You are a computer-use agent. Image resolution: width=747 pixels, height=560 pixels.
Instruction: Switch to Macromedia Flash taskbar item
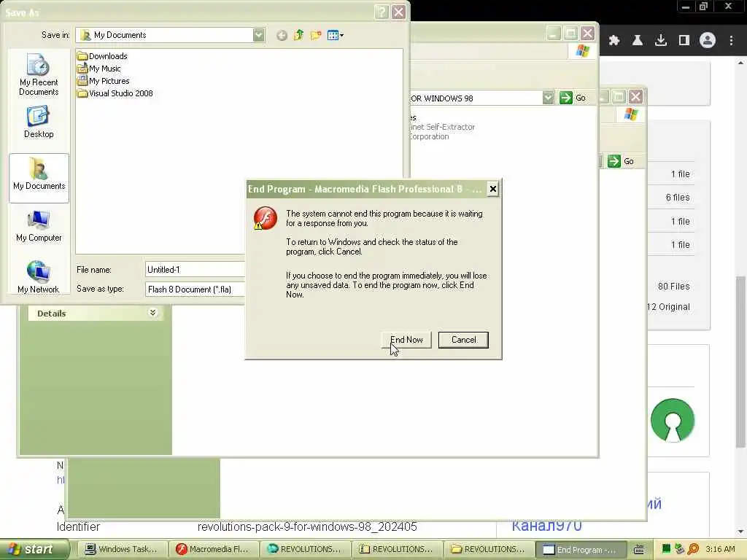(214, 549)
